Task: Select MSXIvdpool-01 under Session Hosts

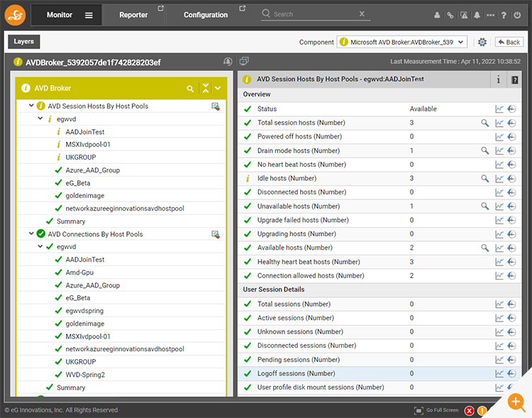Action: (x=87, y=144)
